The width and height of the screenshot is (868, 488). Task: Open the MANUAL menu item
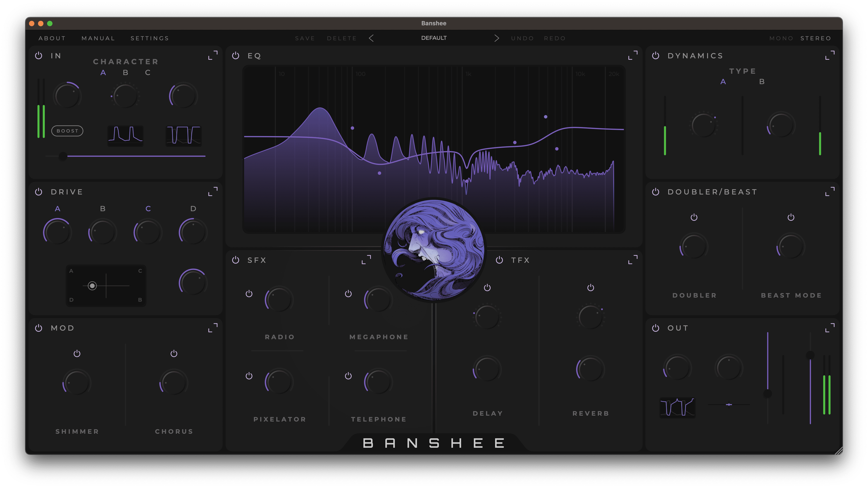[98, 38]
